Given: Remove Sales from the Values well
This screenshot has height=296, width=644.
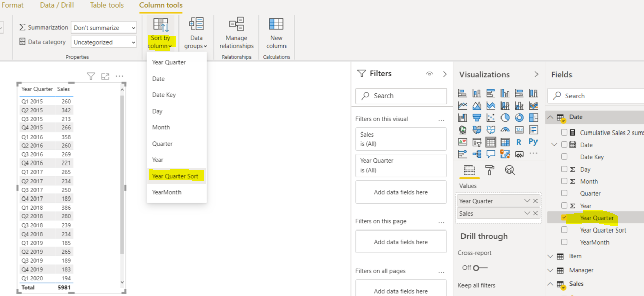Looking at the screenshot, I should click(x=535, y=214).
